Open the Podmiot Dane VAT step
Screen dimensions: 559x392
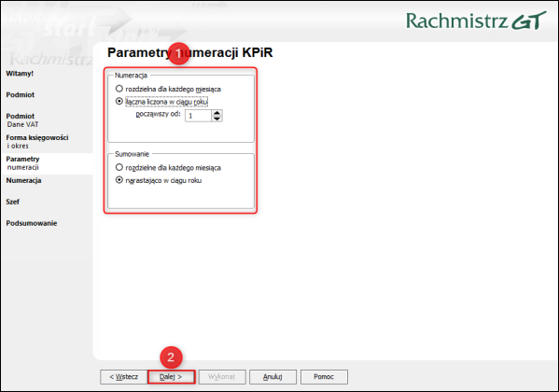click(22, 120)
